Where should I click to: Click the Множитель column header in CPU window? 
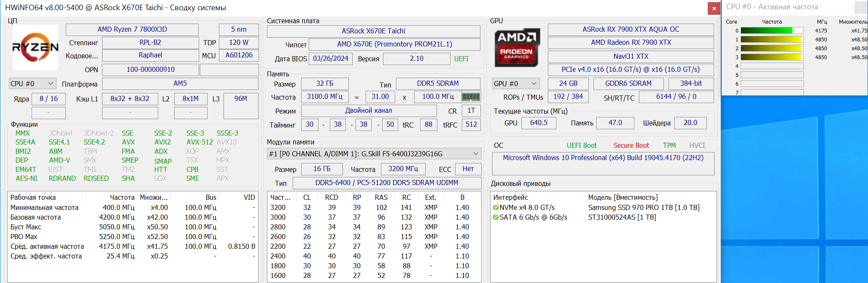[x=853, y=22]
